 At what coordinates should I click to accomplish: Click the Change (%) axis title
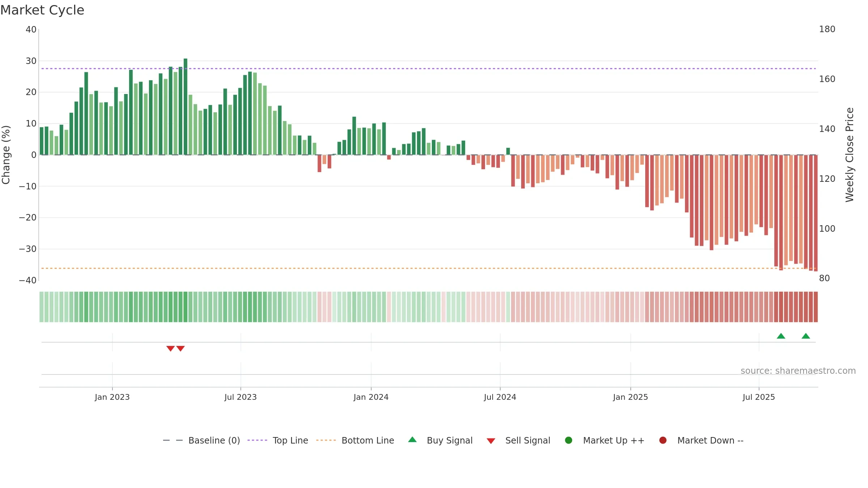(6, 155)
